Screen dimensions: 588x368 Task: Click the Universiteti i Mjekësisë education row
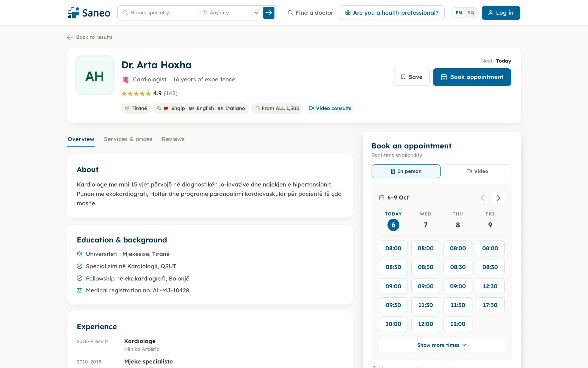pyautogui.click(x=123, y=254)
